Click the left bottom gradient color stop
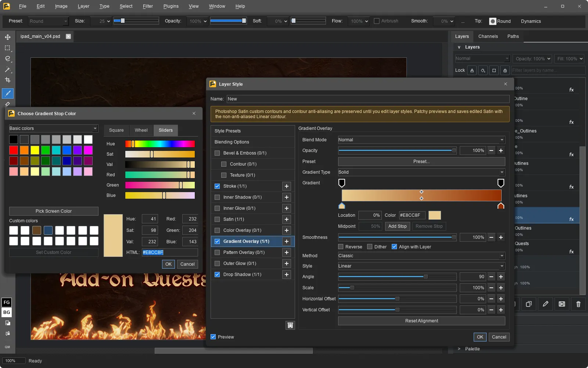 (342, 205)
